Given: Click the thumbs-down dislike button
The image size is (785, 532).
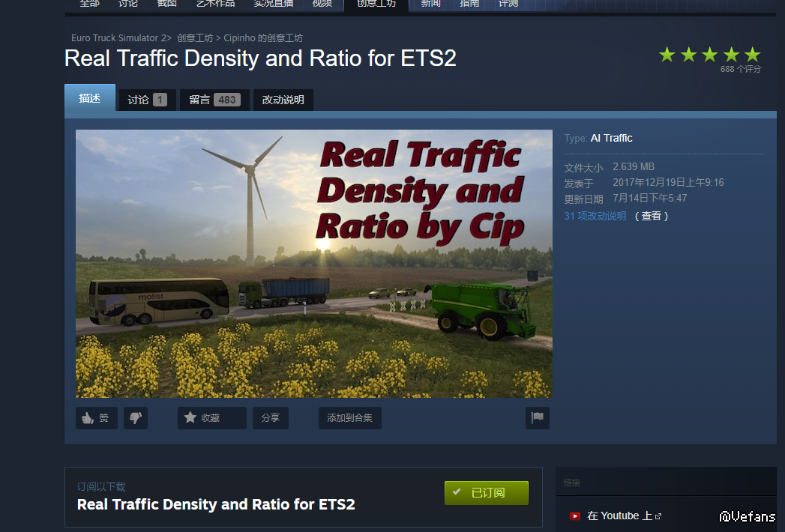Looking at the screenshot, I should (x=136, y=418).
